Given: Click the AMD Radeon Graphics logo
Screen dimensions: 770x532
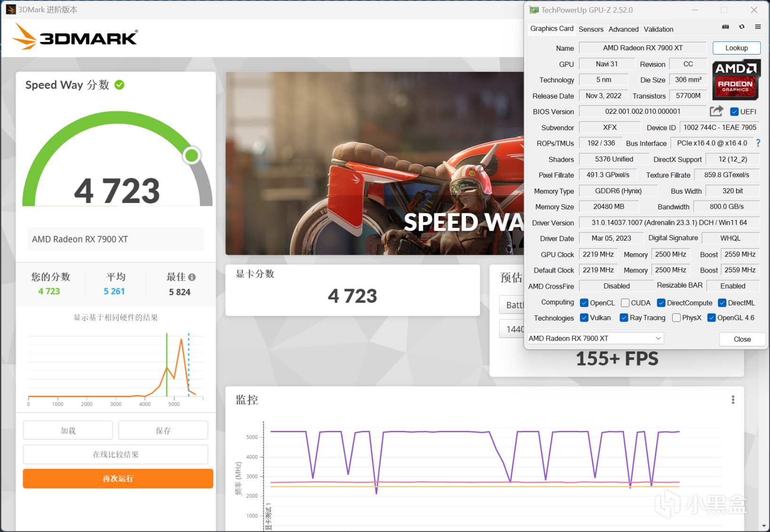Looking at the screenshot, I should (736, 79).
